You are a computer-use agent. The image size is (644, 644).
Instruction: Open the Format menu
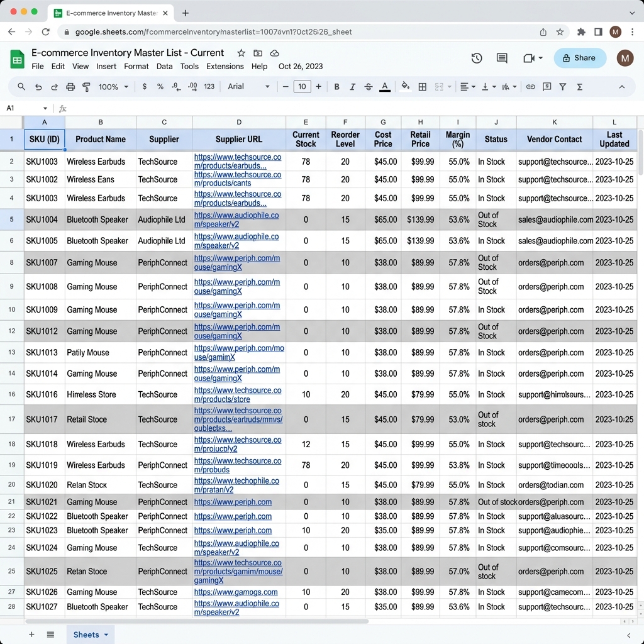pos(136,66)
